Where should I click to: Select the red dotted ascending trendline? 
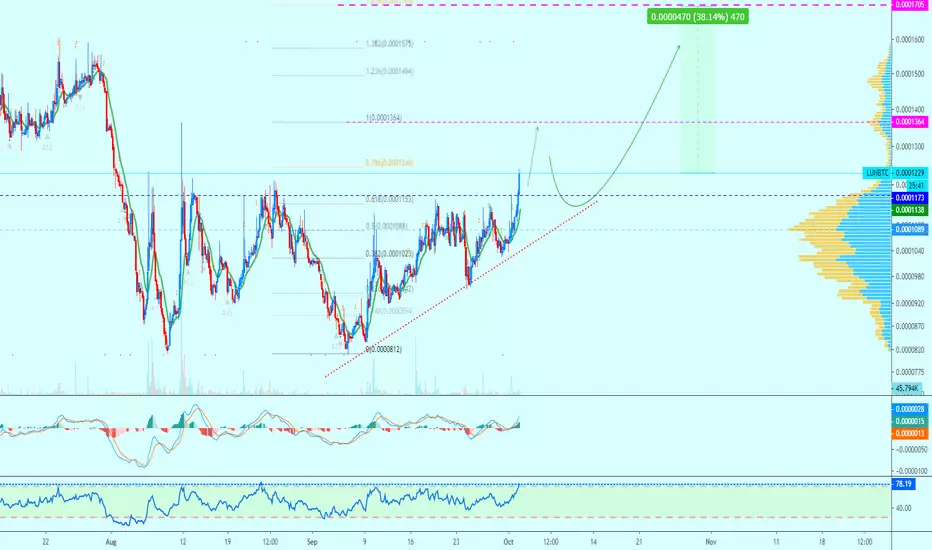[x=461, y=289]
